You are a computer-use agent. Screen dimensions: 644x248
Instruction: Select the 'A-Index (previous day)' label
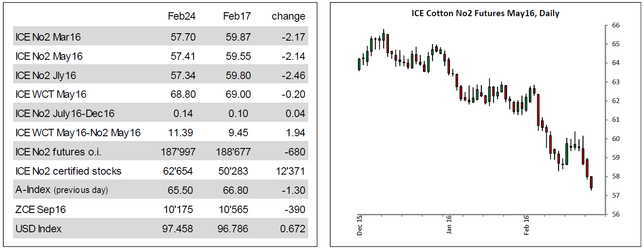62,190
